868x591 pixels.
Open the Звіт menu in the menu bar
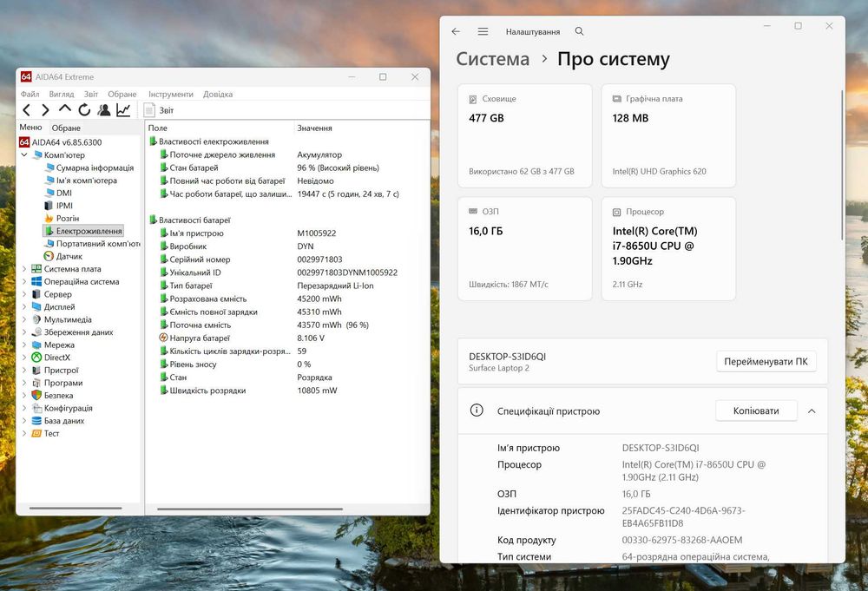point(91,94)
